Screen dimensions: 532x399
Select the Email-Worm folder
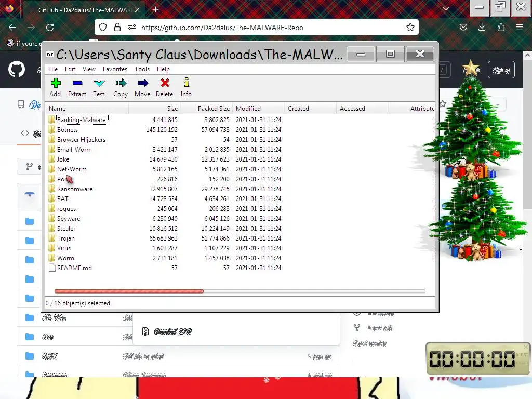[74, 149]
